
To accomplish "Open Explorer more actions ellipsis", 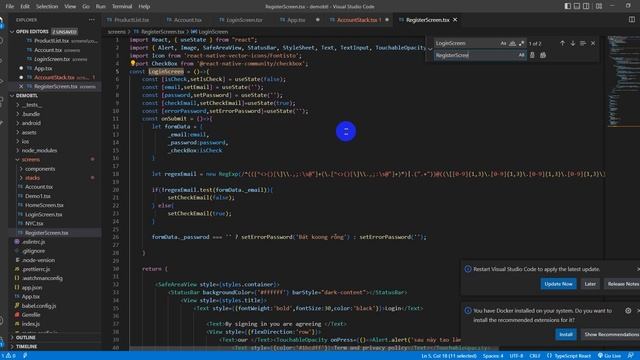I will [x=91, y=20].
